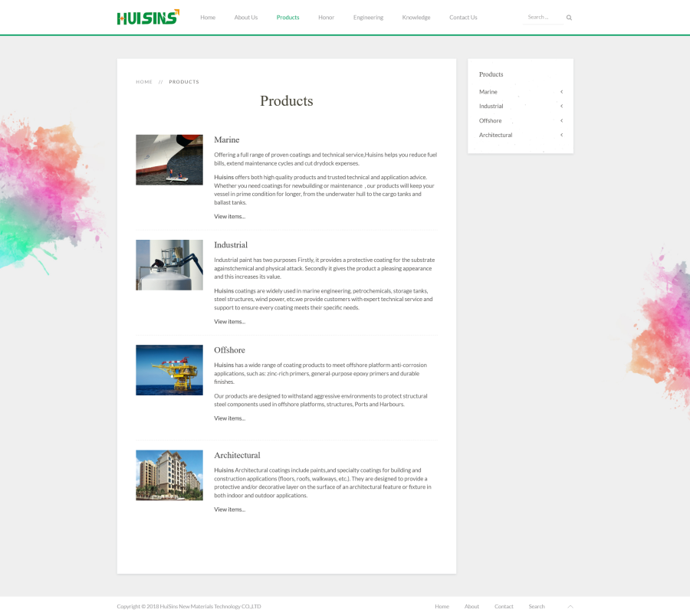Viewport: 690px width, 616px height.
Task: Click the Architectural building thumbnail
Action: coord(169,475)
